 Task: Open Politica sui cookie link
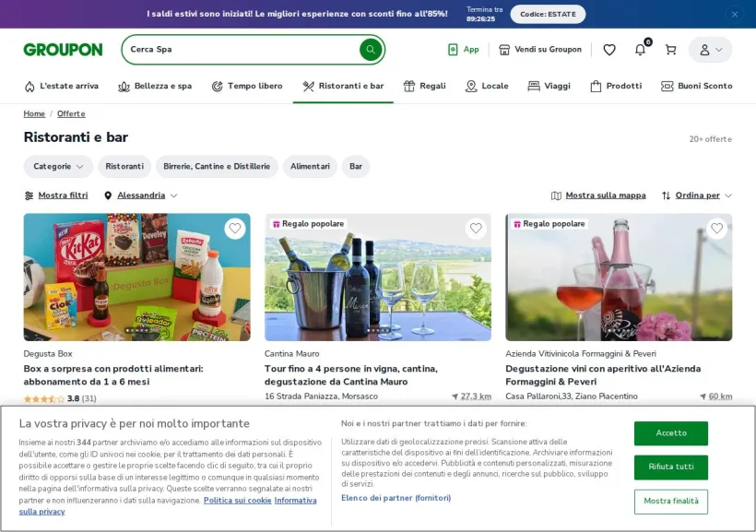[237, 500]
